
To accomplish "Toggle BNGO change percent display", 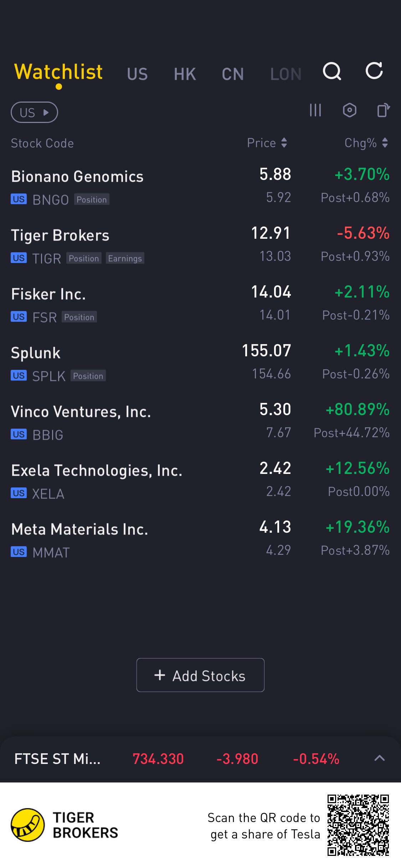I will point(362,175).
